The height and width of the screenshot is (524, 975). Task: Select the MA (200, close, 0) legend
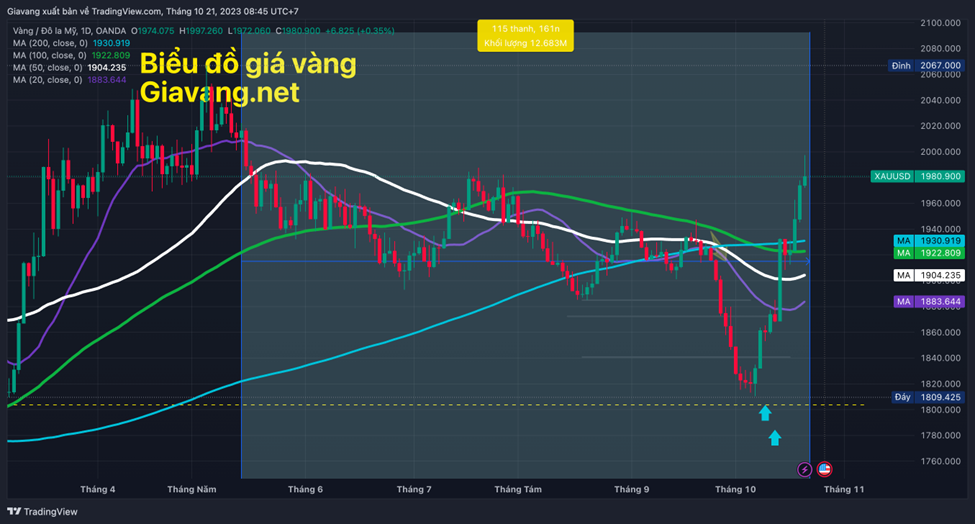(x=72, y=43)
